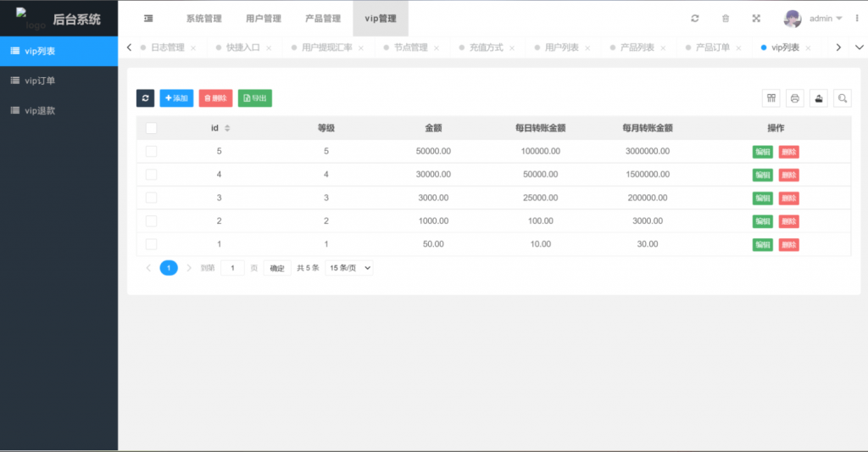Click the refresh icon in the top header

pos(695,18)
